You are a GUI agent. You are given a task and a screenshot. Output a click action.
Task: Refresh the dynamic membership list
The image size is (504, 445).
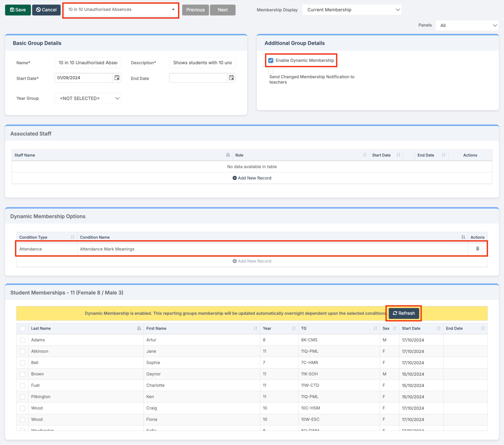point(403,313)
